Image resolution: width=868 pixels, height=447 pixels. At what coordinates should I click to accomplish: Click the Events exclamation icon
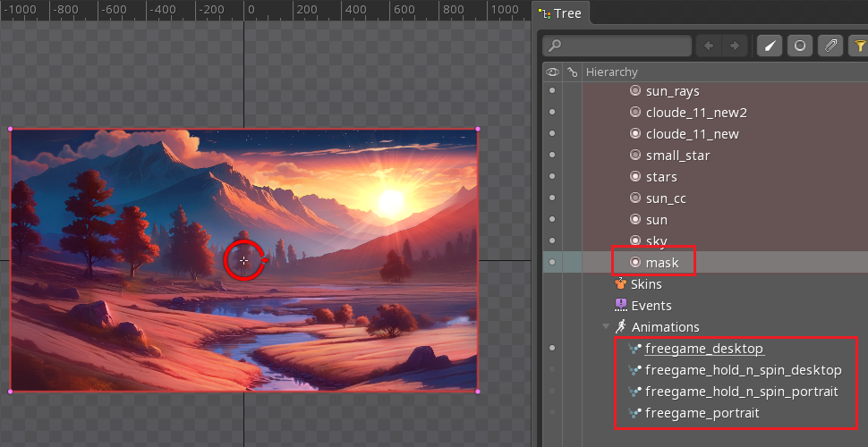pos(621,306)
